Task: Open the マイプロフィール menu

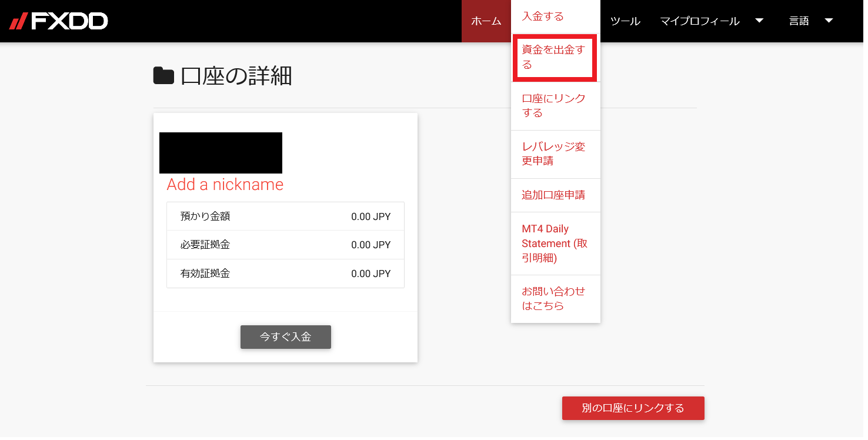Action: pos(700,21)
